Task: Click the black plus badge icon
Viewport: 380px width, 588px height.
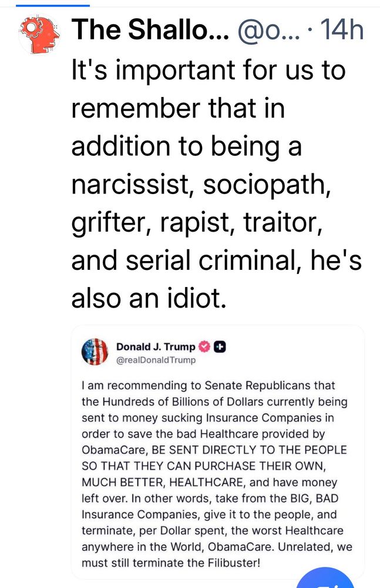Action: 219,346
